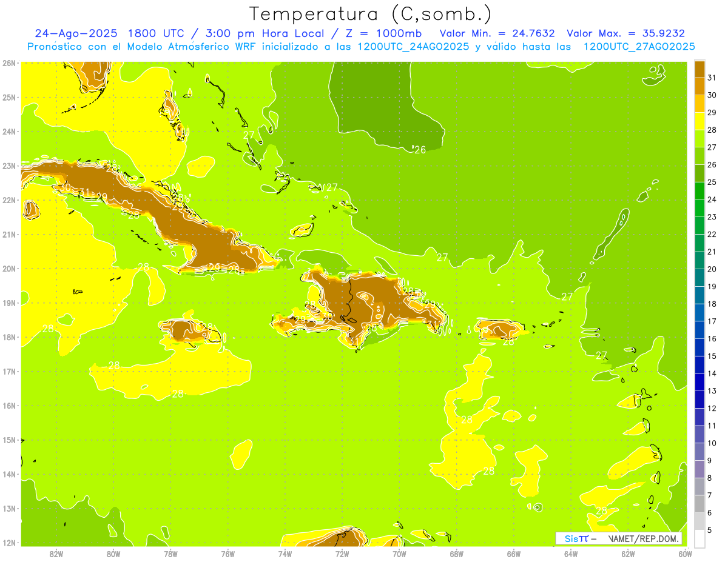The image size is (728, 562).
Task: Click the '1800 UTC' time label
Action: pos(158,33)
